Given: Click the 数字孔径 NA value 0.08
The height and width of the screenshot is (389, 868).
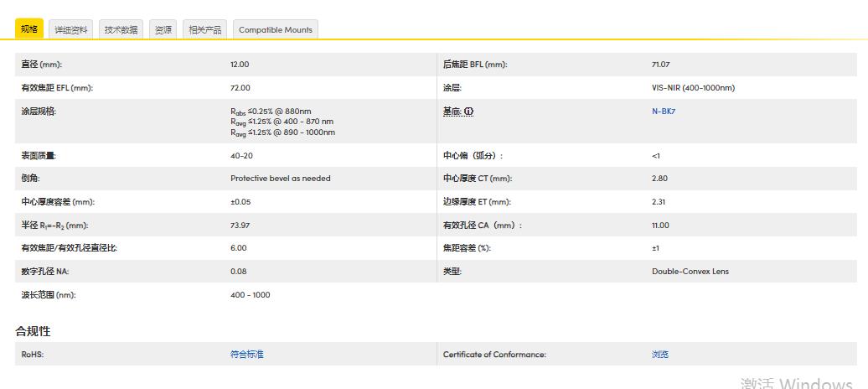Looking at the screenshot, I should (238, 272).
